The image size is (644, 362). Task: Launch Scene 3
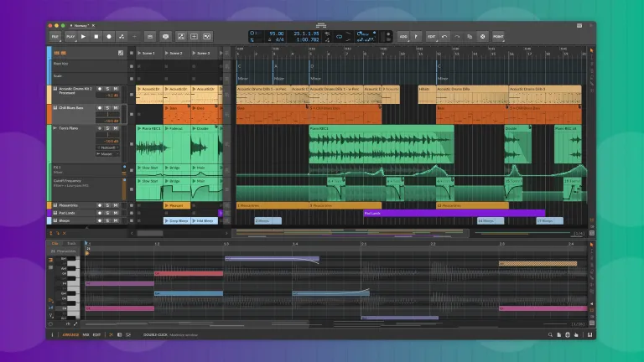click(195, 54)
